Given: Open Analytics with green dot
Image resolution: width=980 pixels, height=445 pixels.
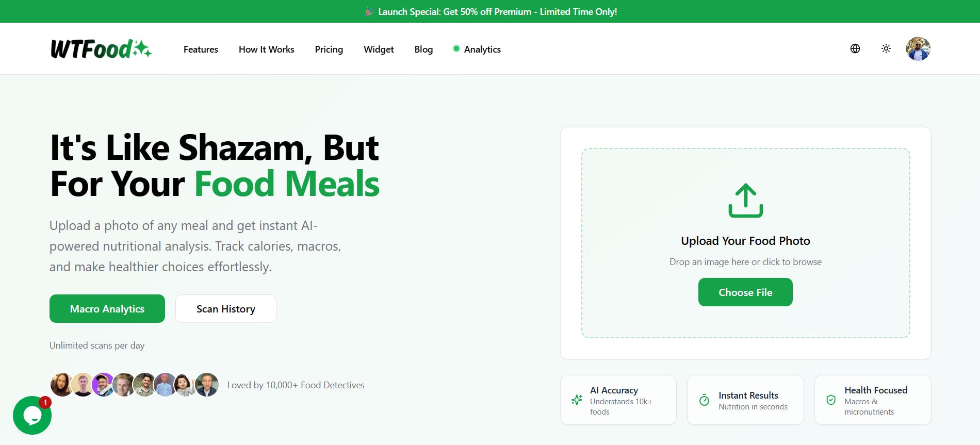Looking at the screenshot, I should coord(477,50).
